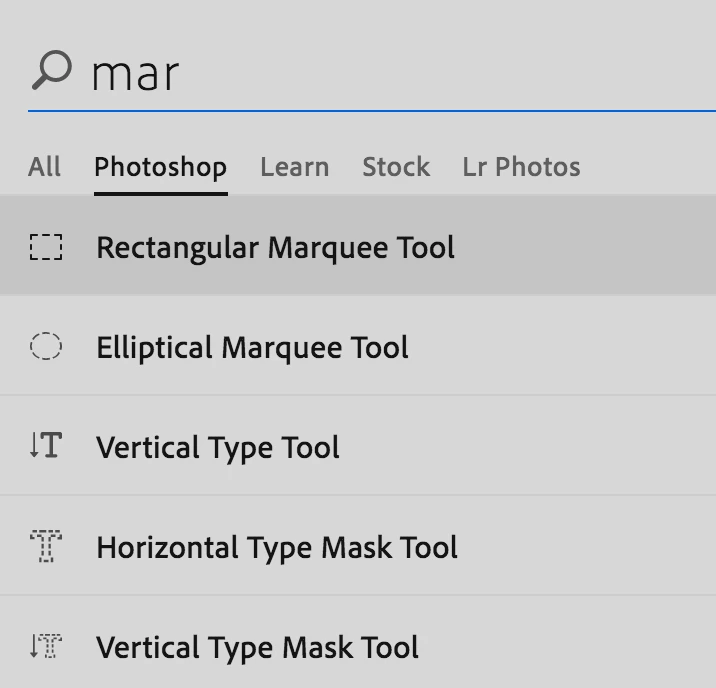Image resolution: width=716 pixels, height=688 pixels.
Task: Place cursor in empty search field area
Action: (450, 74)
